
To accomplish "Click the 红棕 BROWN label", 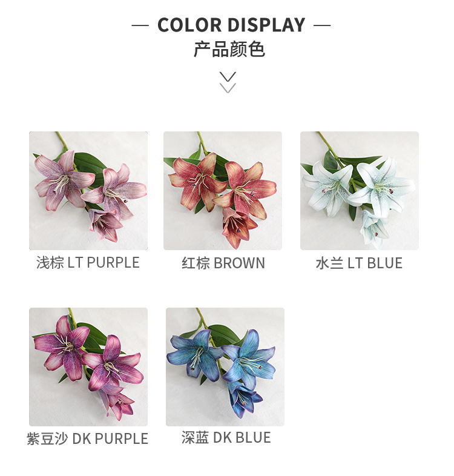I will (x=223, y=263).
